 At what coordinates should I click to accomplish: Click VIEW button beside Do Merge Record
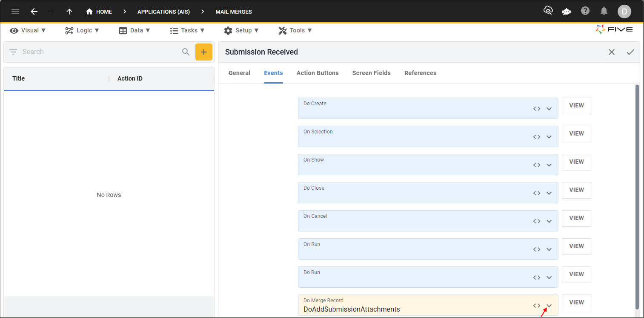576,302
